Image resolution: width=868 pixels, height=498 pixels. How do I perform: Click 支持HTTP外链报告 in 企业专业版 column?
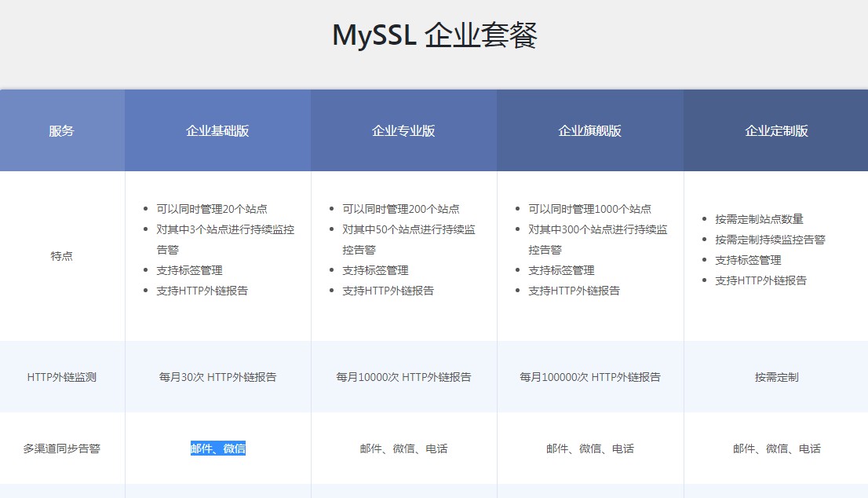click(x=388, y=291)
